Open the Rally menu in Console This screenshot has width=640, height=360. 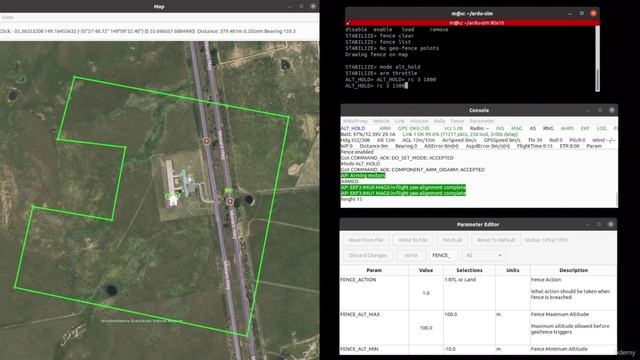pyautogui.click(x=440, y=121)
